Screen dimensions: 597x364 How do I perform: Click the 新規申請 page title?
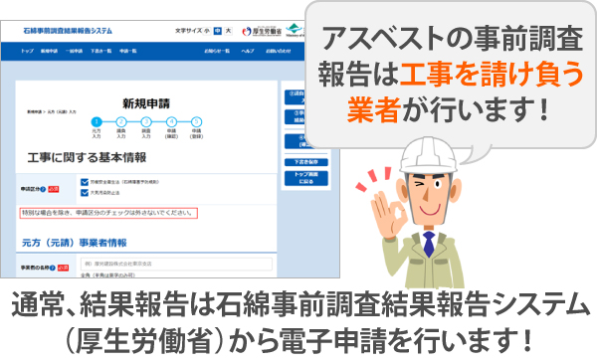pos(146,103)
